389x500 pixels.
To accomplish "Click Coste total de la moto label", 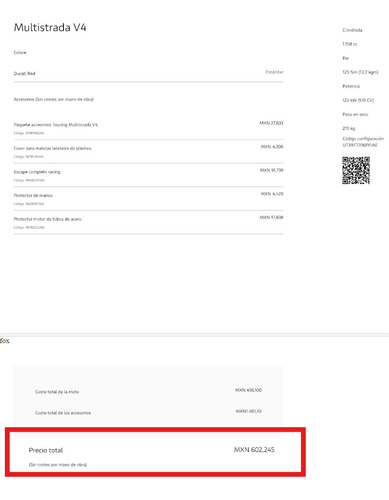I will pyautogui.click(x=57, y=392).
